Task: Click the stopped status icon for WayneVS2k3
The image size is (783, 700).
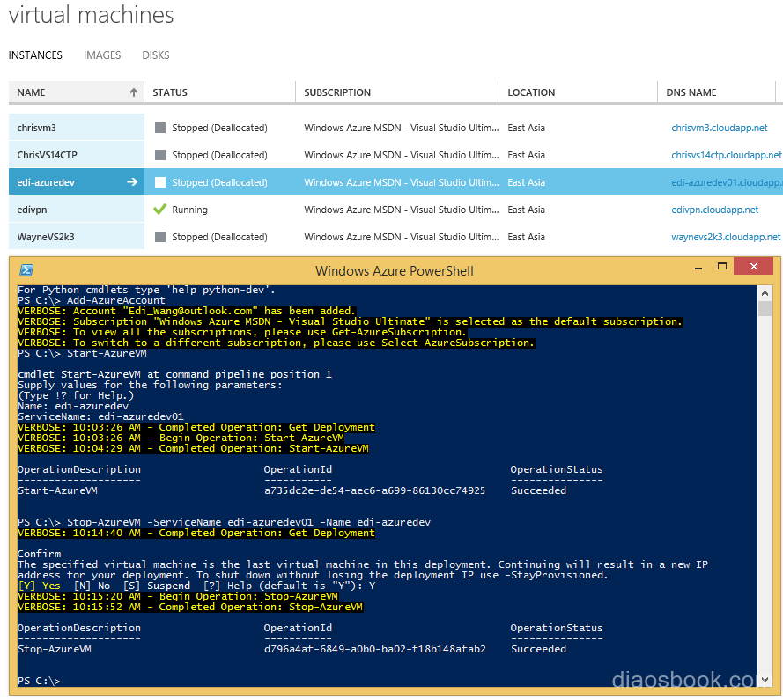Action: pyautogui.click(x=160, y=237)
